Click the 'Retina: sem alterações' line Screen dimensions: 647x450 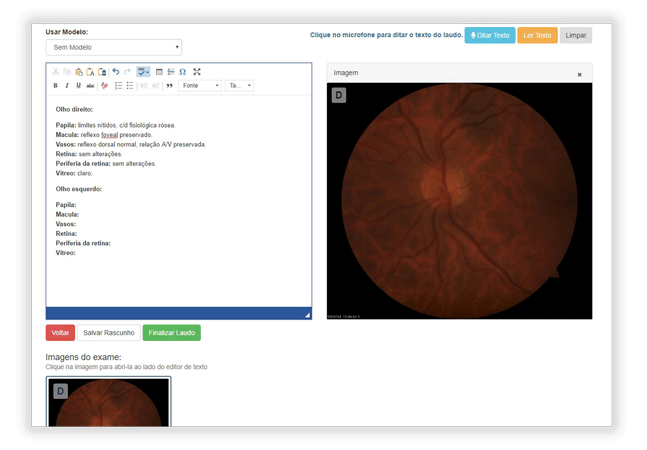[89, 154]
